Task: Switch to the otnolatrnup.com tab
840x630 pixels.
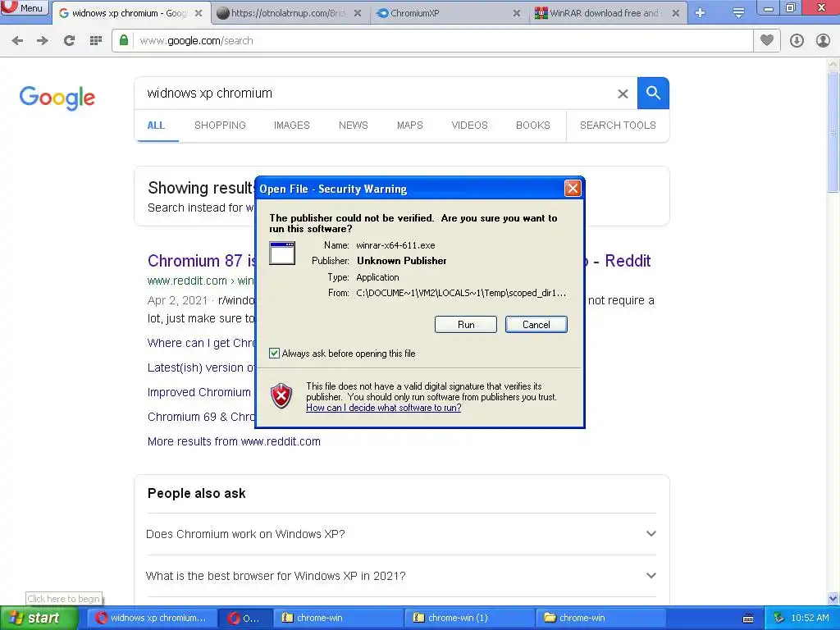Action: point(288,13)
